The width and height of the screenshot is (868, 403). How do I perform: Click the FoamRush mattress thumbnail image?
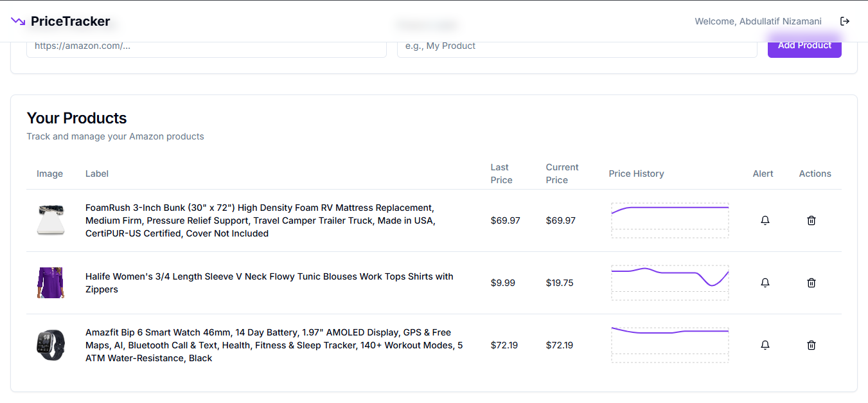[x=50, y=220]
